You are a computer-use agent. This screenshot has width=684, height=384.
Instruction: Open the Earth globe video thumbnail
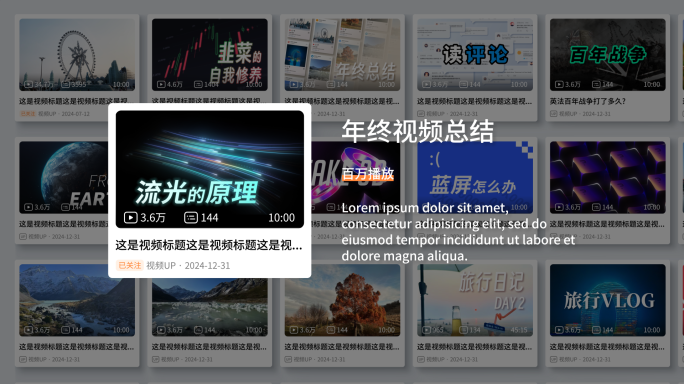point(64,177)
